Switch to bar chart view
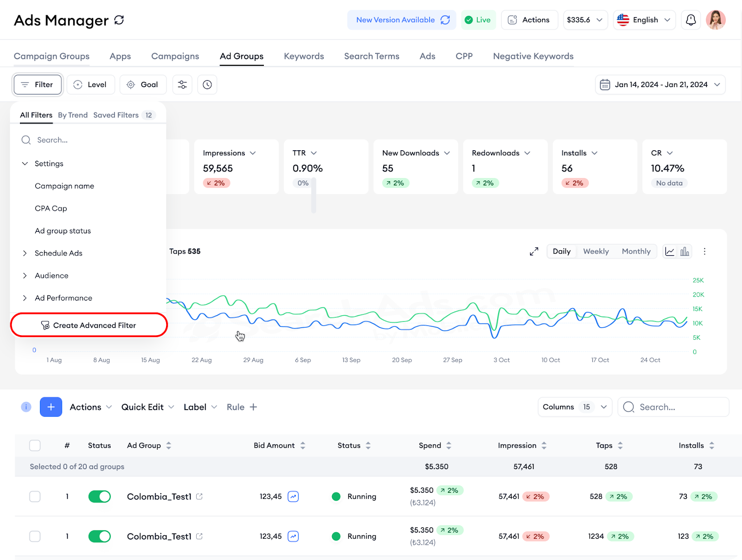742x560 pixels. click(684, 251)
